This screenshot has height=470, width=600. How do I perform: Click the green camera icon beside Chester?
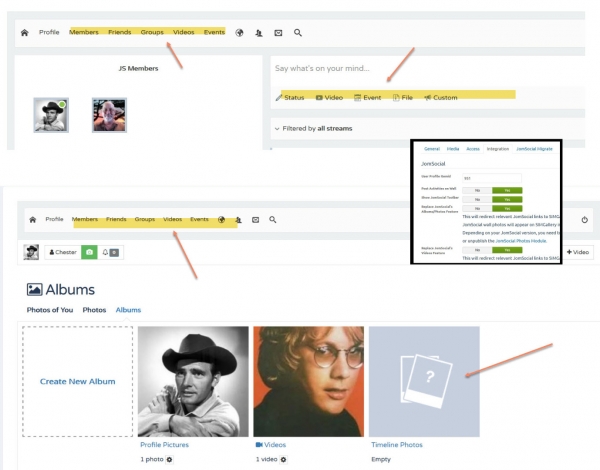click(88, 252)
